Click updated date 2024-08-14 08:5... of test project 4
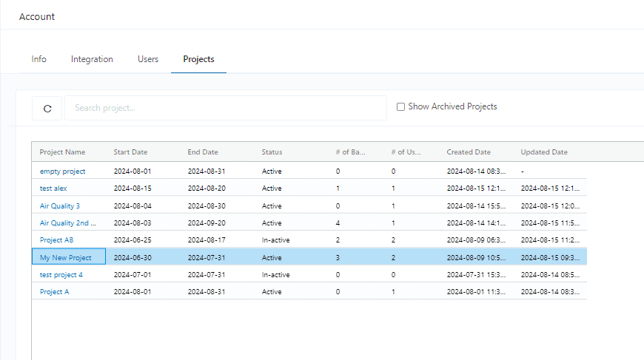 (550, 275)
